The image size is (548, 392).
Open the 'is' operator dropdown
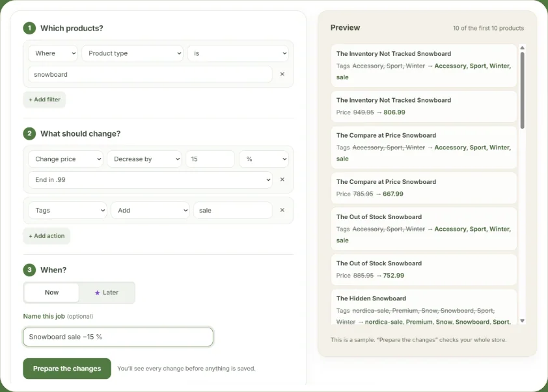tap(238, 53)
